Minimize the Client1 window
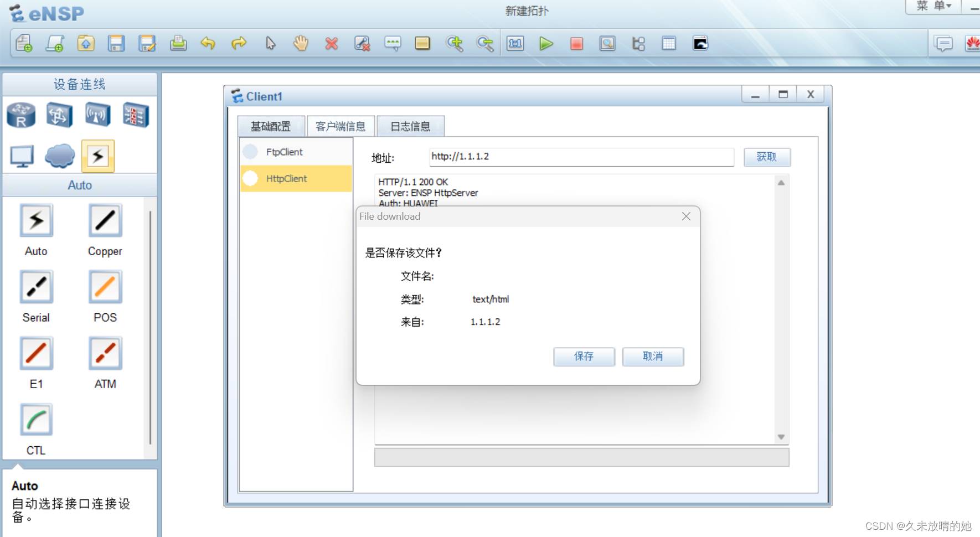 coord(755,95)
